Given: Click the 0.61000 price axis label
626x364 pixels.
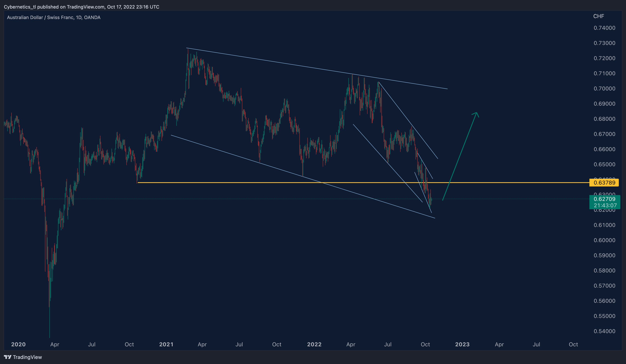Looking at the screenshot, I should coord(604,225).
